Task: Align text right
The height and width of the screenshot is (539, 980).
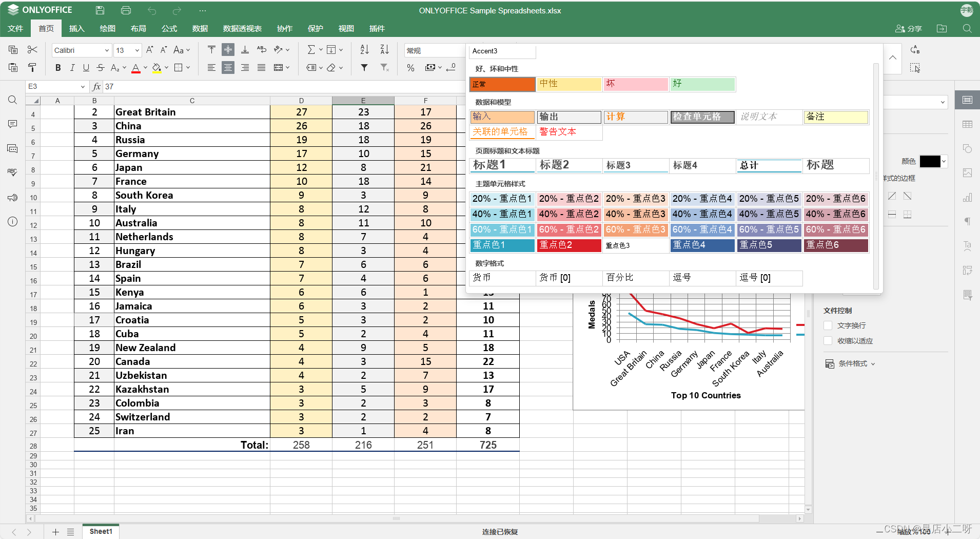Action: point(245,67)
